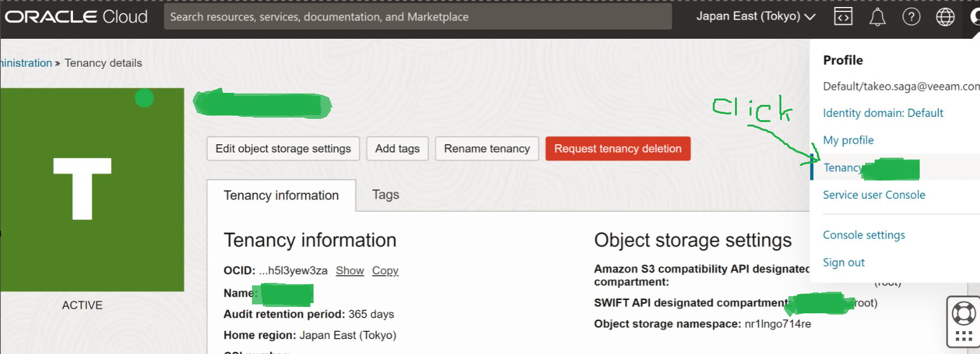
Task: Click Edit object storage settings button
Action: point(283,149)
